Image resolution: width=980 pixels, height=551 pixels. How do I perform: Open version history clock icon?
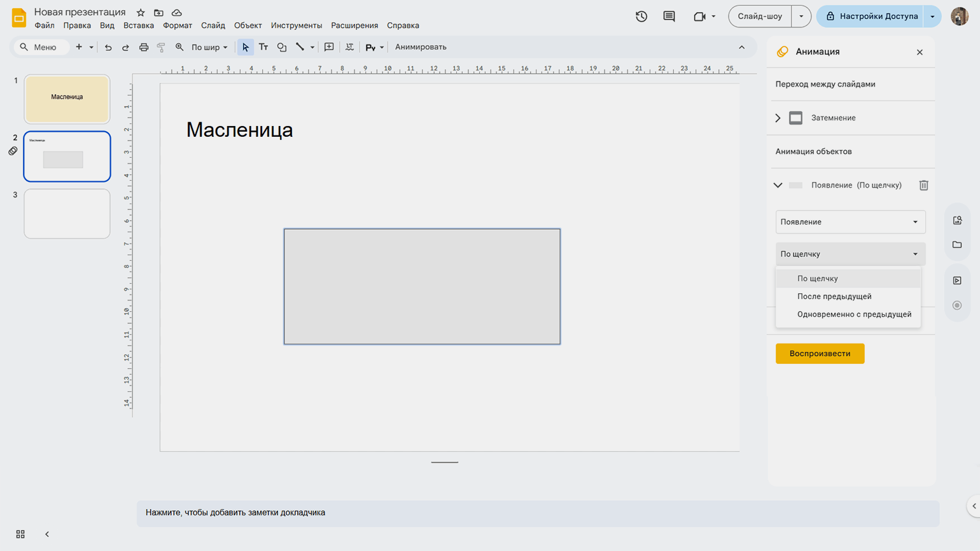pyautogui.click(x=641, y=17)
